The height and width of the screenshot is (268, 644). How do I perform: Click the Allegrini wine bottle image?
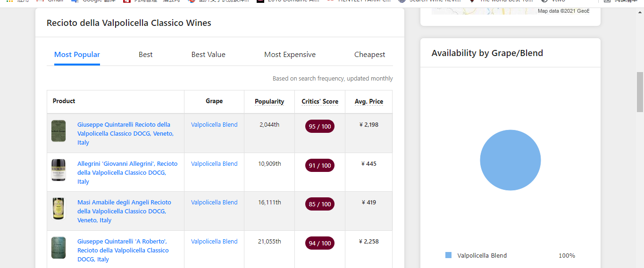click(59, 170)
